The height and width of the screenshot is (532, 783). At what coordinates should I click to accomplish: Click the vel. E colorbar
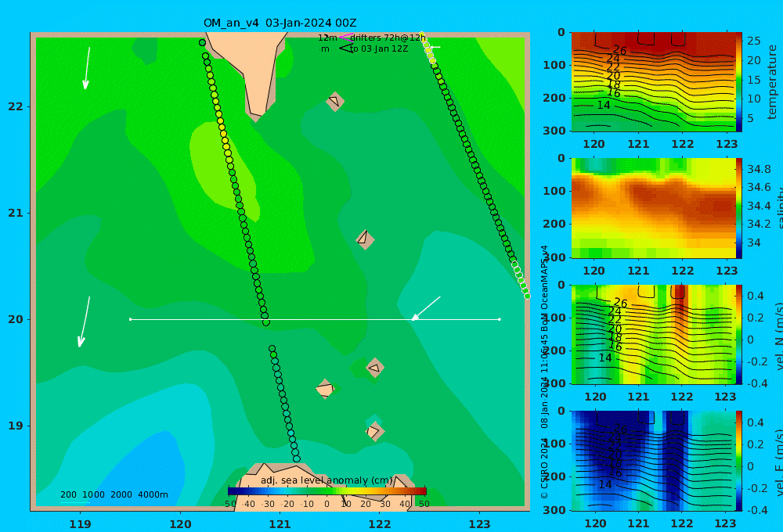point(739,461)
